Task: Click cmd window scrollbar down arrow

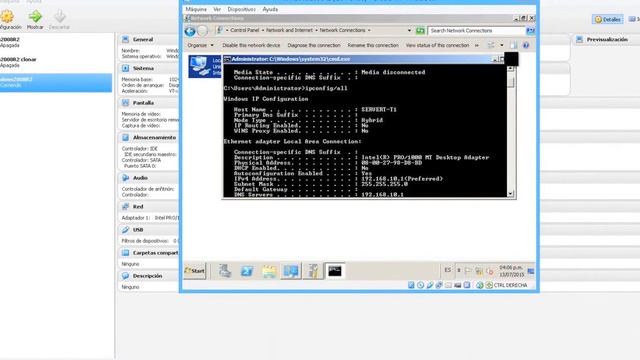Action: [x=511, y=194]
